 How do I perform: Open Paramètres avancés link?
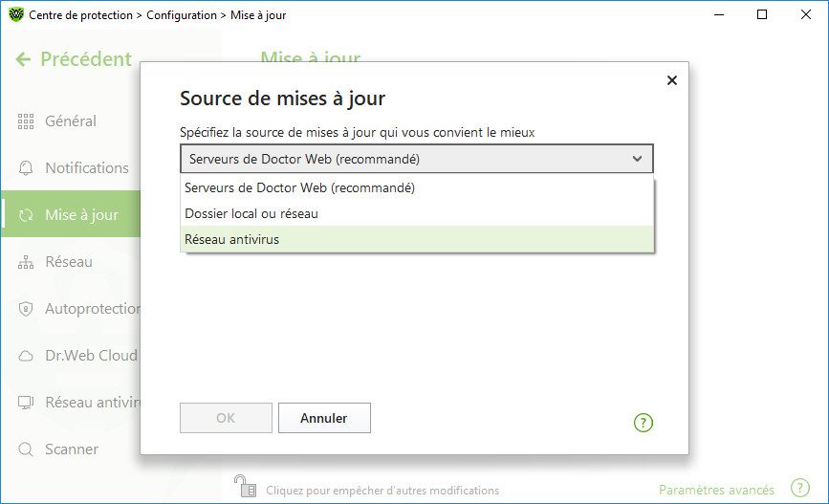(716, 491)
